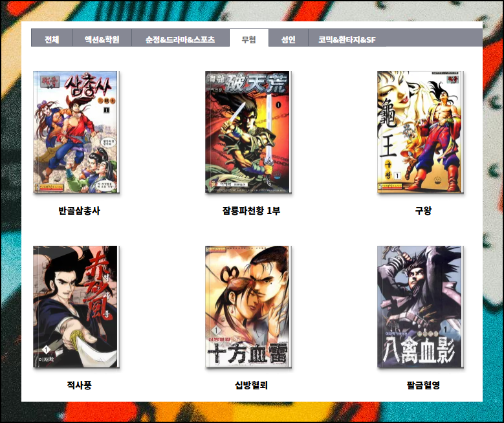Click the 구왕 book cover

(x=421, y=132)
